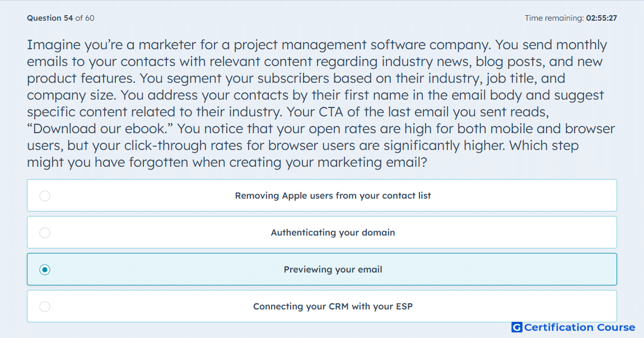Pick the 'Connecting your CRM' radio button

pos(45,307)
